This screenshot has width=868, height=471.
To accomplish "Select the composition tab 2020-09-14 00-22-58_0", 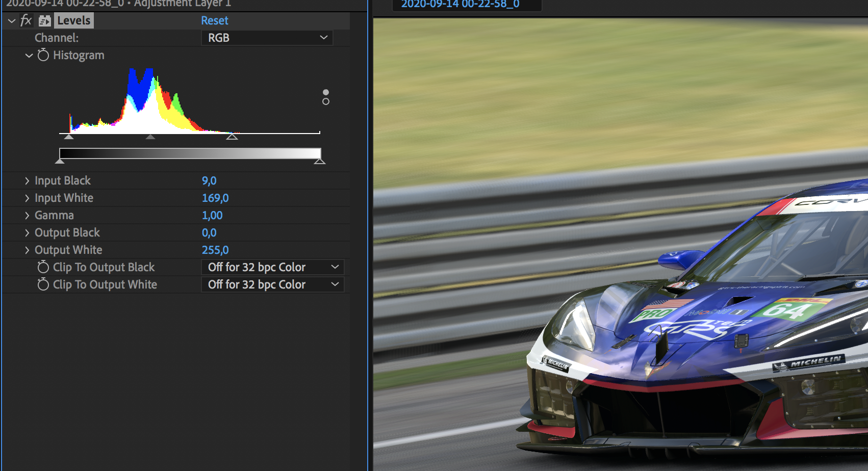I will coord(461,5).
